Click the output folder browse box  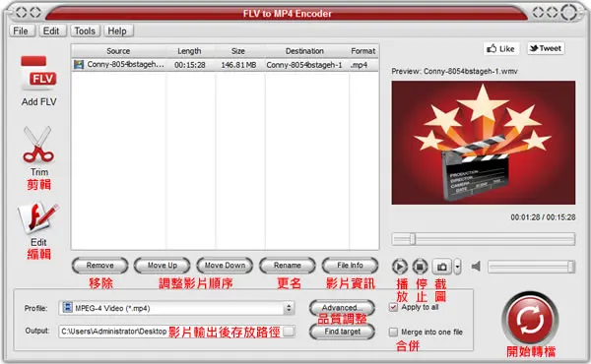click(x=289, y=332)
